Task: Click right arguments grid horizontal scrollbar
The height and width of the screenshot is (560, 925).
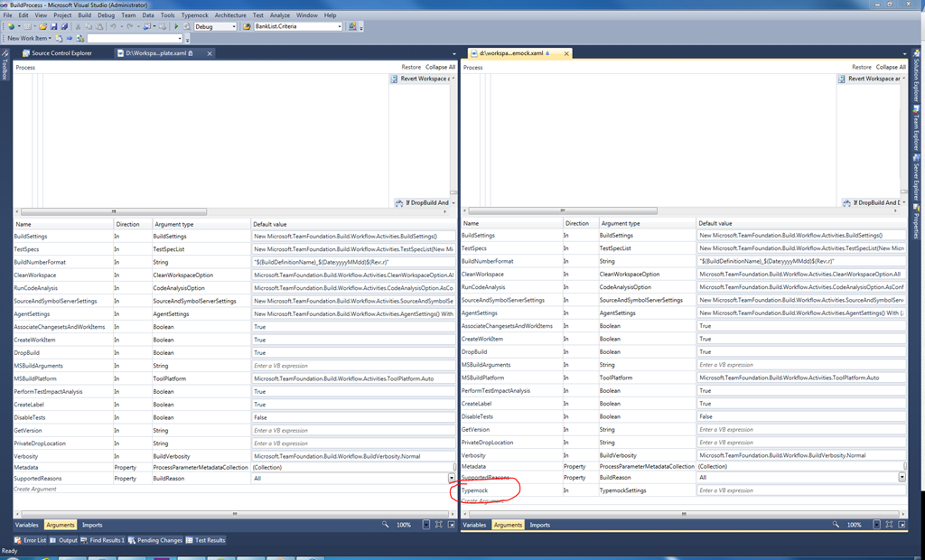Action: 685,513
